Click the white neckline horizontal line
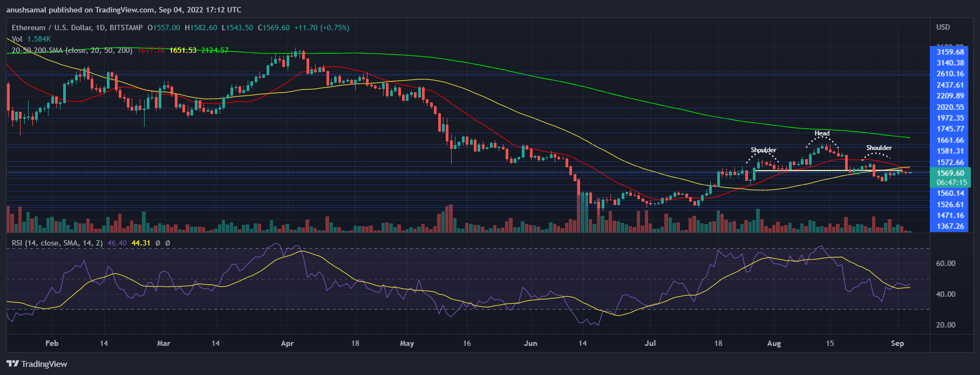Viewport: 980px width, 375px height. coord(828,171)
